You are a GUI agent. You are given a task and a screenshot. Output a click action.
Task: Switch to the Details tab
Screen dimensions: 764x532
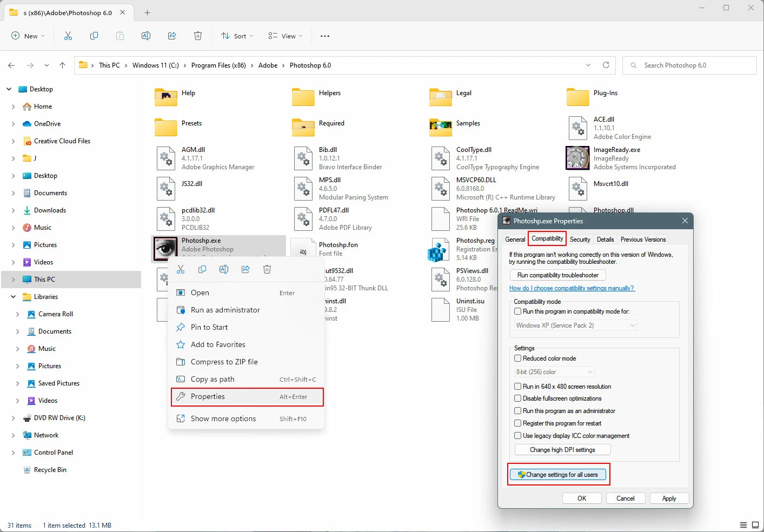click(605, 240)
